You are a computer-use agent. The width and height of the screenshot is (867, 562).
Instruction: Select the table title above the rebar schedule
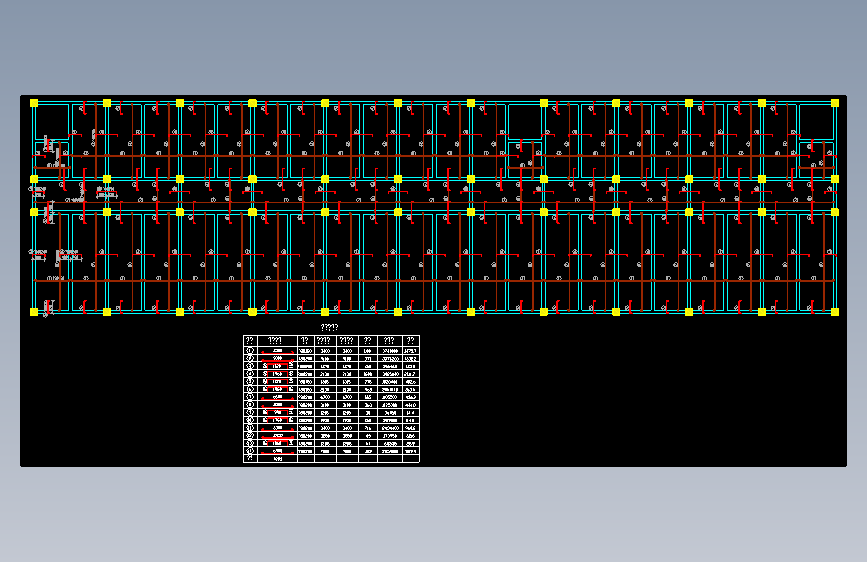(x=329, y=327)
